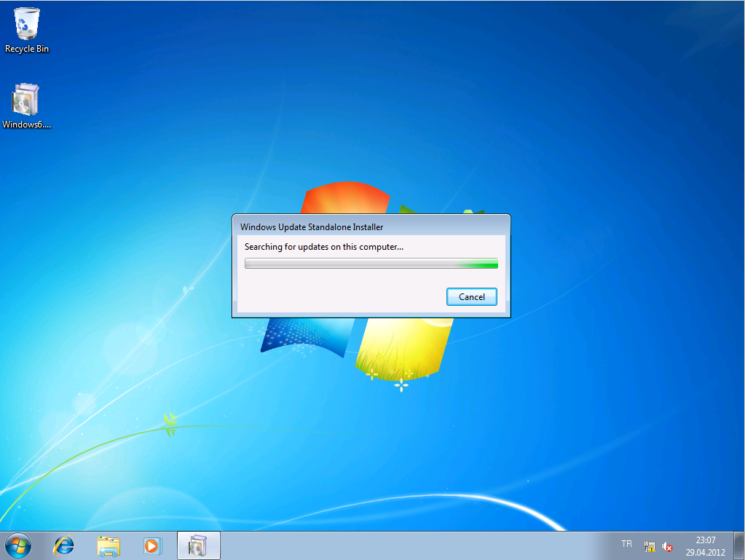Cancel the search for updates
The height and width of the screenshot is (560, 745).
471,296
